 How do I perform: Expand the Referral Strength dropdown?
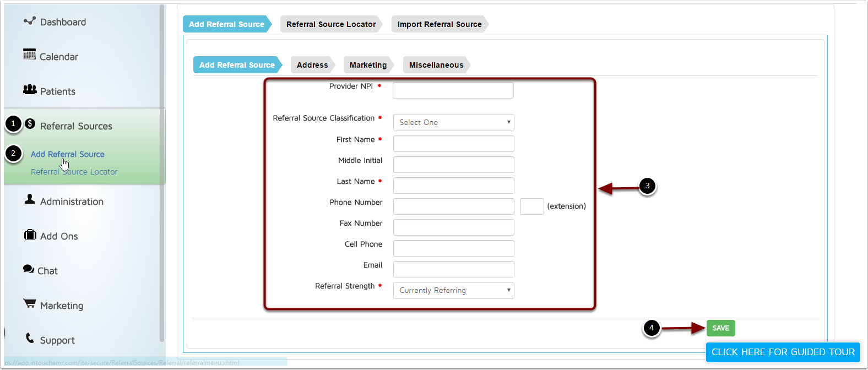coord(453,290)
